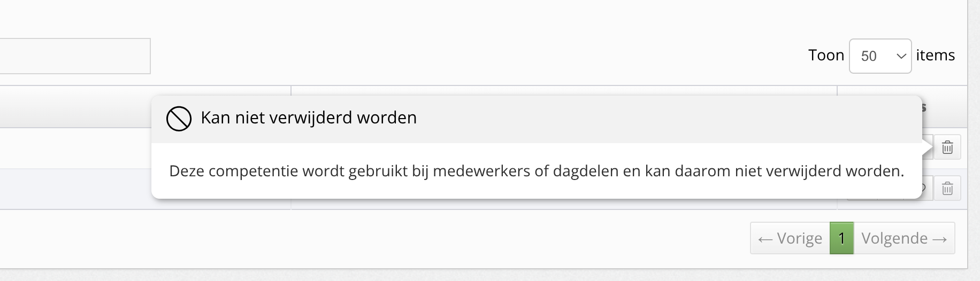Click the trash icon in second row
The width and height of the screenshot is (980, 281).
(x=947, y=189)
